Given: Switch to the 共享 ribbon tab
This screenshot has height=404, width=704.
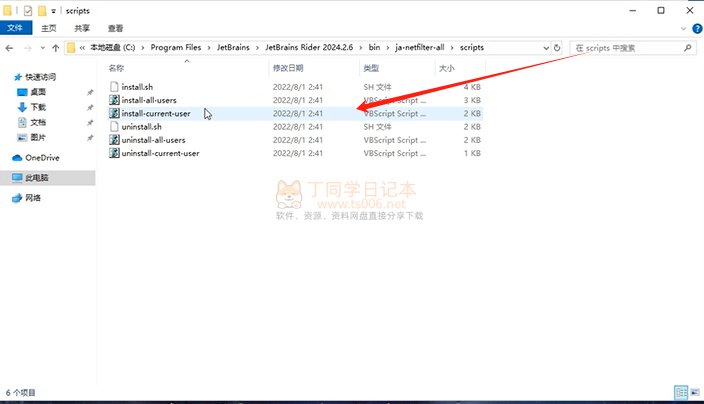Looking at the screenshot, I should [82, 28].
